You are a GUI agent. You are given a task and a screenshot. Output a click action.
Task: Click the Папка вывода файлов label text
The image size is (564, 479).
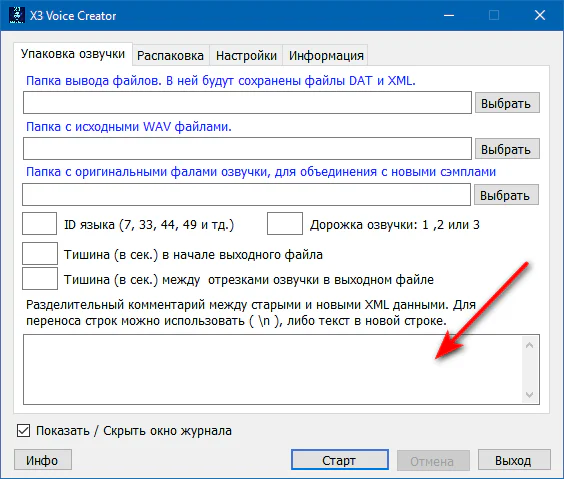click(220, 81)
